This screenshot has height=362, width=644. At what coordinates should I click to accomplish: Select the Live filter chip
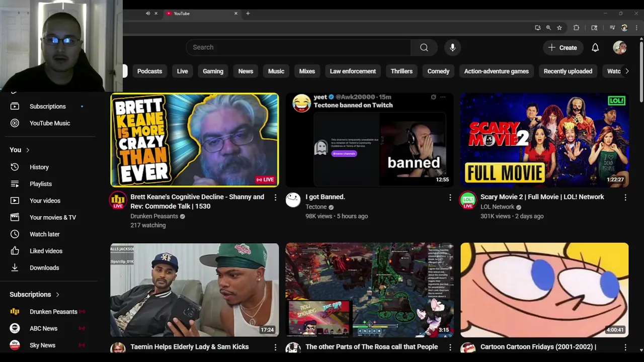(x=182, y=71)
